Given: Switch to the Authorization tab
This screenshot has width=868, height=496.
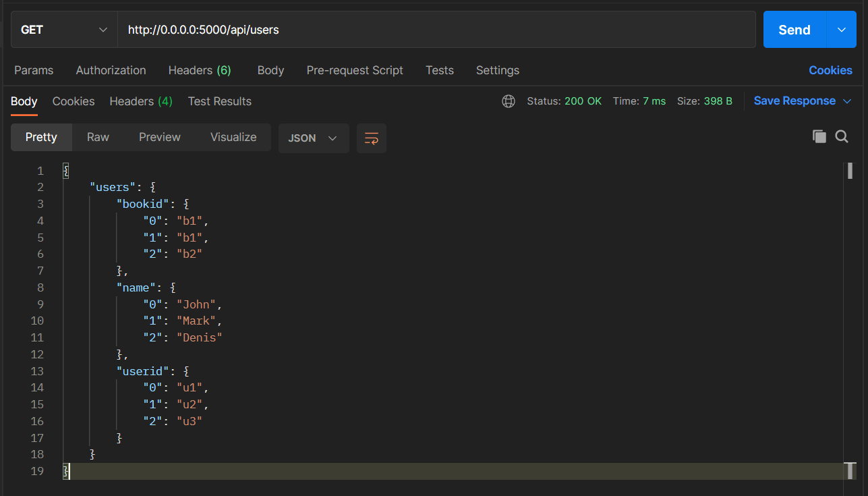Looking at the screenshot, I should (111, 70).
